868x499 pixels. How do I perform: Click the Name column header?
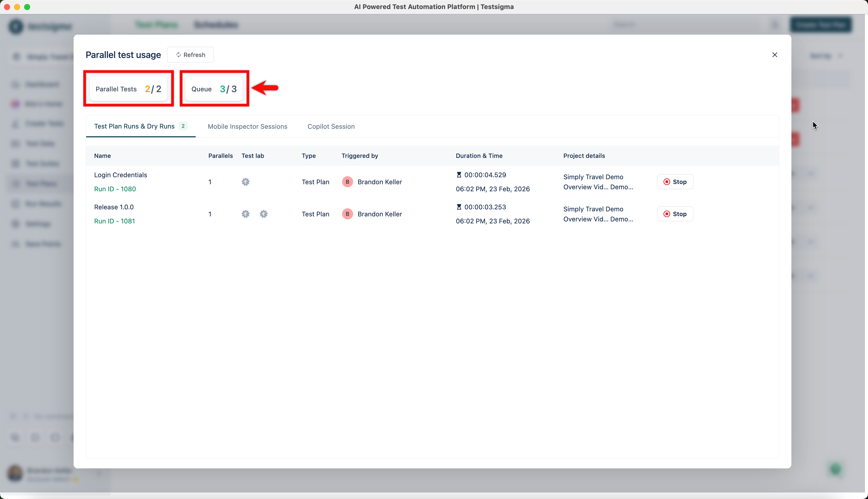(102, 156)
